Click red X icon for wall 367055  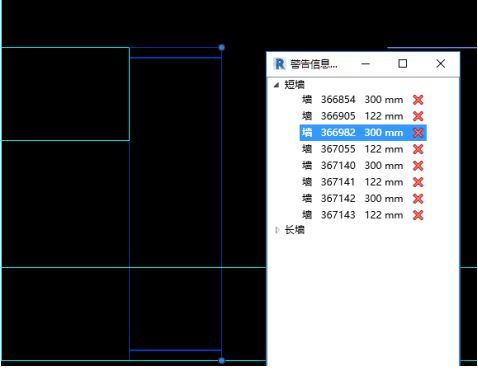(418, 149)
